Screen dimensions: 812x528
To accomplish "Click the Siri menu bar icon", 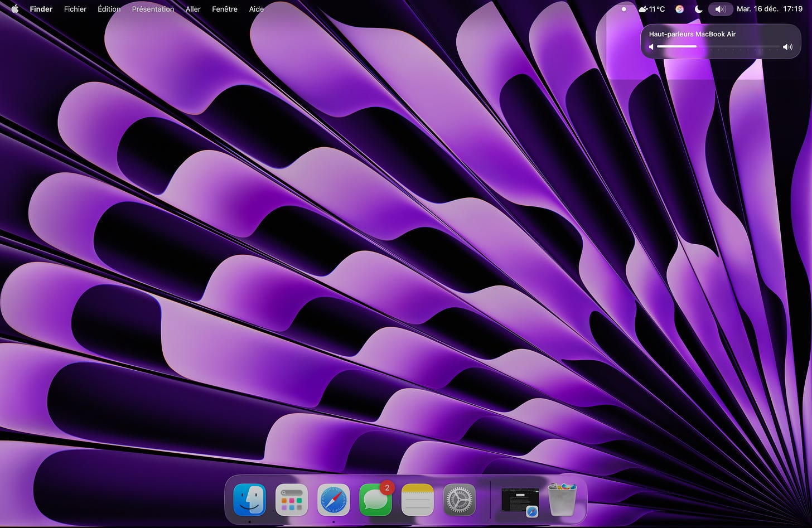I will pos(679,9).
